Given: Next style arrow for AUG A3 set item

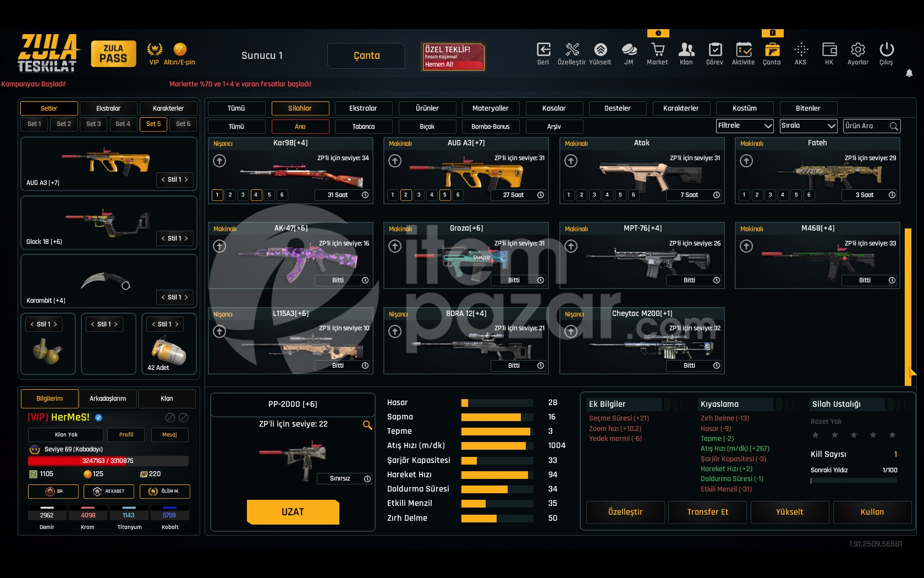Looking at the screenshot, I should click(x=186, y=179).
